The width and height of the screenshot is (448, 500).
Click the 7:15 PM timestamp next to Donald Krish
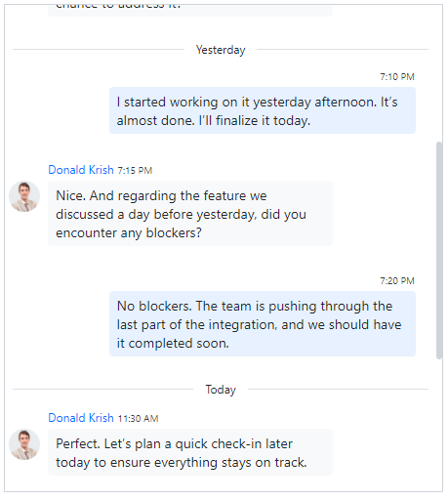pyautogui.click(x=135, y=171)
